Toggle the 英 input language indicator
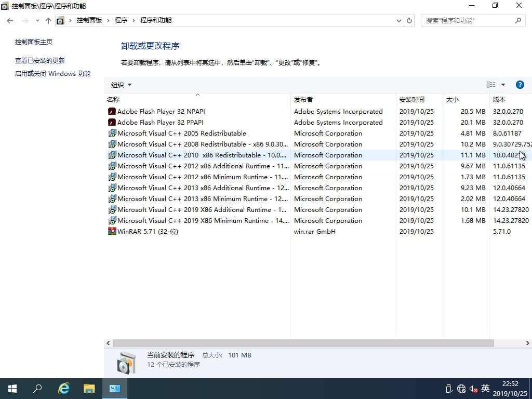Viewport: 532px width, 399px height. (485, 388)
